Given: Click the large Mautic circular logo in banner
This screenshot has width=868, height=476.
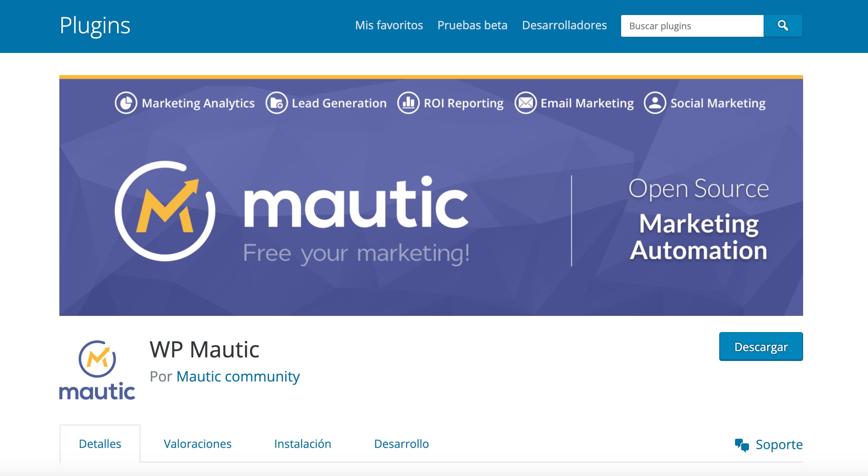Looking at the screenshot, I should (x=165, y=211).
